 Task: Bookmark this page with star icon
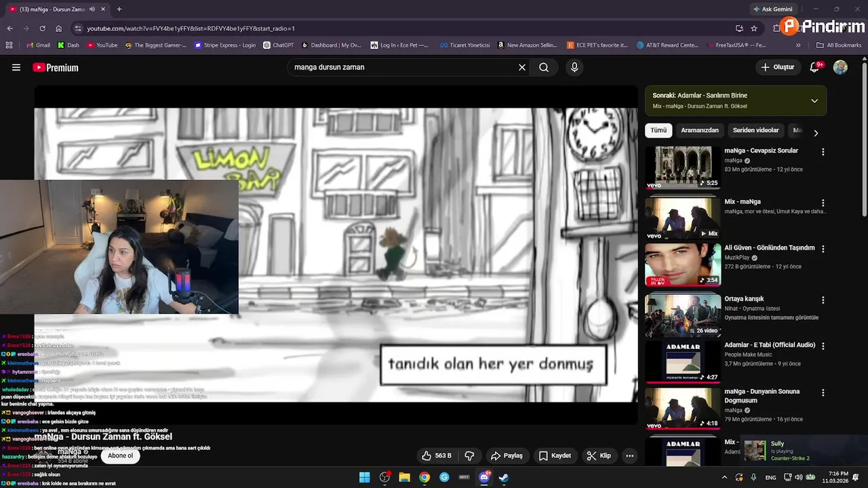click(x=754, y=28)
